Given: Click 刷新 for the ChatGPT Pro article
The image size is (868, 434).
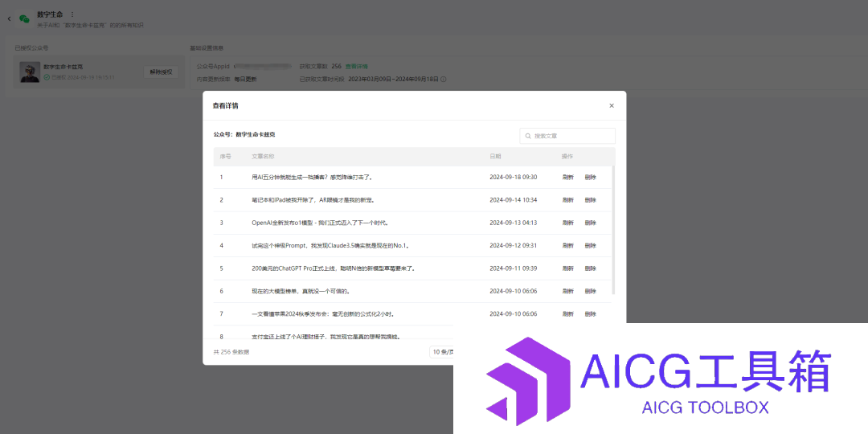Looking at the screenshot, I should click(x=568, y=268).
